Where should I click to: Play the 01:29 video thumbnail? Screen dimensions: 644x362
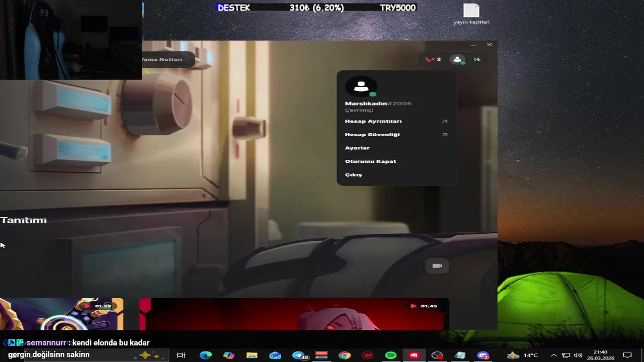click(x=61, y=314)
